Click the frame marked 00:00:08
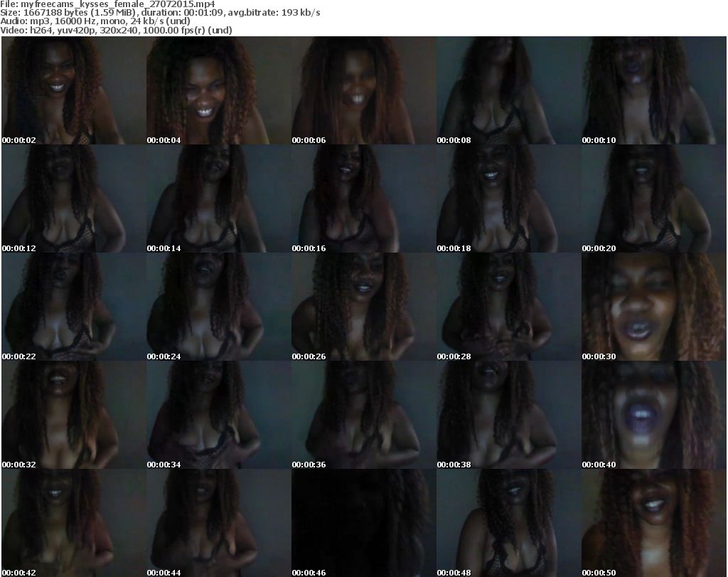Screen dimensions: 728x577 [x=509, y=90]
